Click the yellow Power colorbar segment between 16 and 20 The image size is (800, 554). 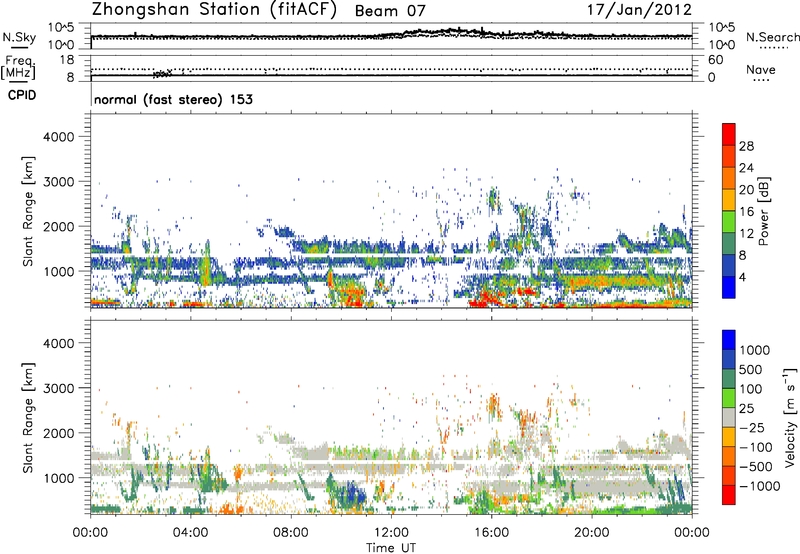point(729,199)
